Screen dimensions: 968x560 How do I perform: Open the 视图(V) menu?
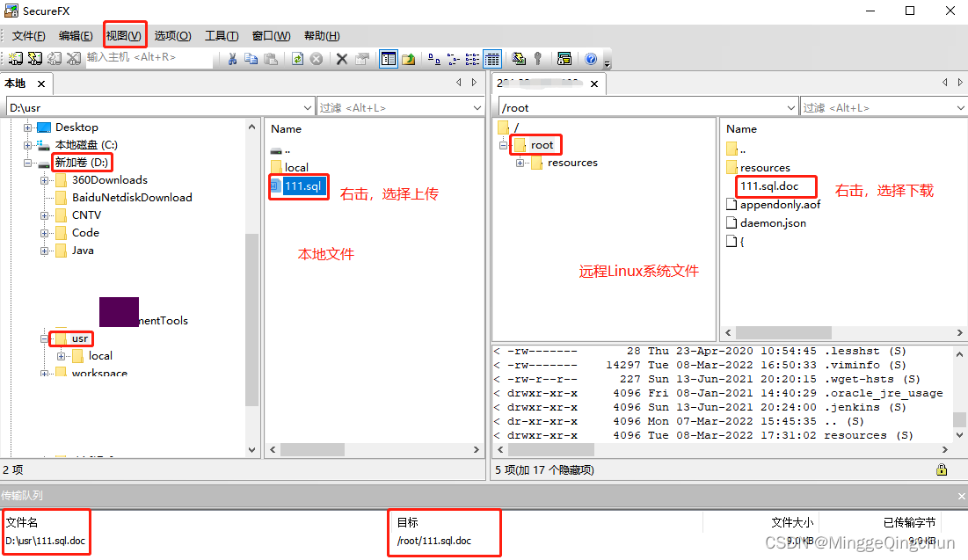click(123, 36)
